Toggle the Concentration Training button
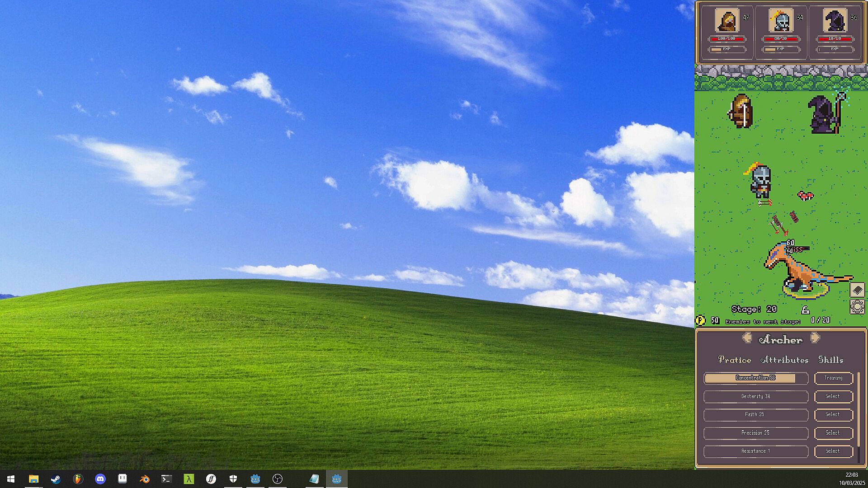Image resolution: width=868 pixels, height=488 pixels. [x=833, y=378]
